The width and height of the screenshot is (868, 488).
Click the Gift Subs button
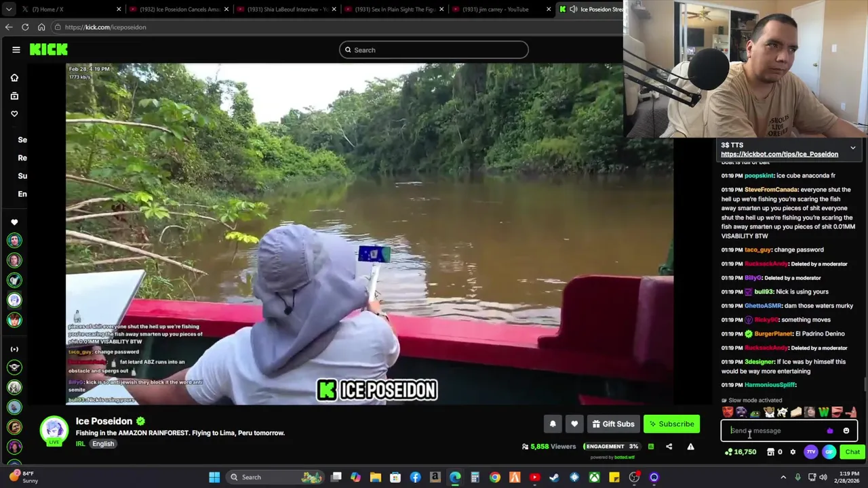[613, 424]
